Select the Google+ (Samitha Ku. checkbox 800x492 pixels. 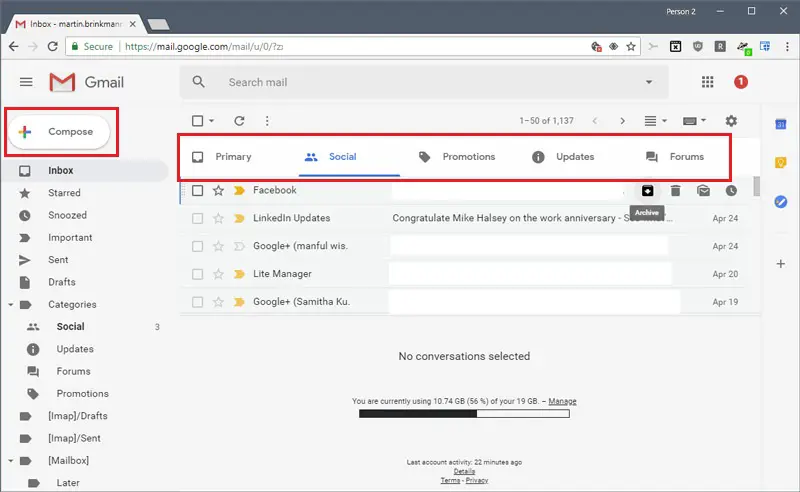[x=197, y=302]
